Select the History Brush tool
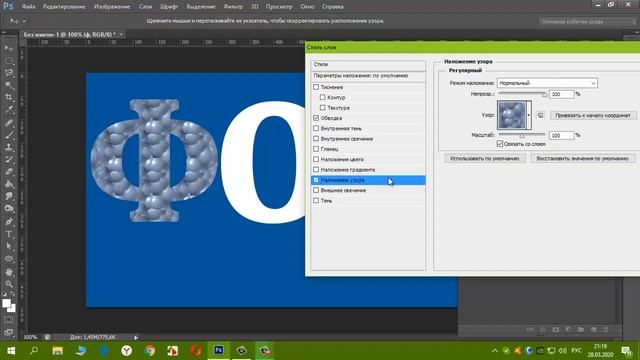The width and height of the screenshot is (640, 360). pos(9,160)
